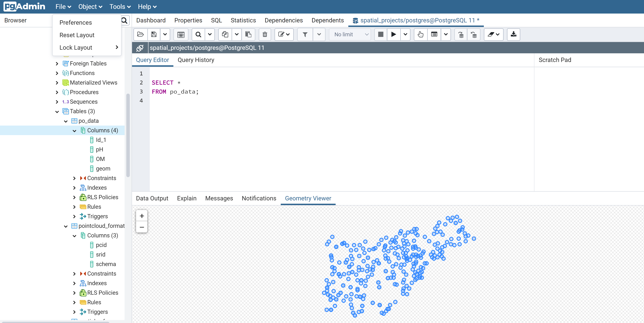This screenshot has height=323, width=644.
Task: Stop the running query
Action: (x=380, y=35)
